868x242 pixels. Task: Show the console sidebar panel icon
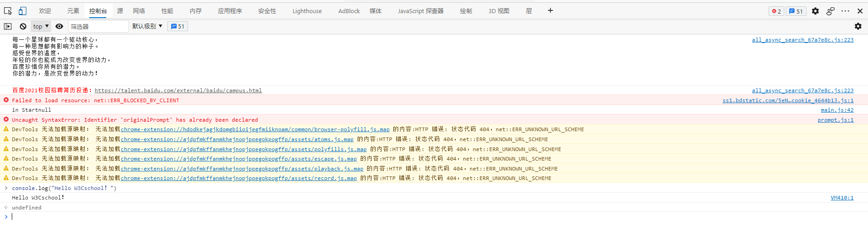8,27
